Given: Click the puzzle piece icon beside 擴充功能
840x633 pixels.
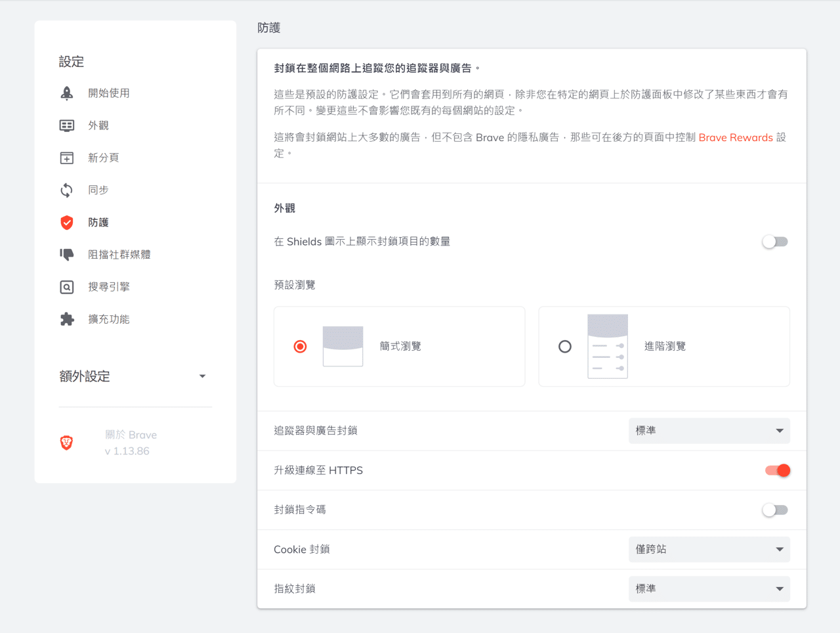Looking at the screenshot, I should tap(67, 319).
